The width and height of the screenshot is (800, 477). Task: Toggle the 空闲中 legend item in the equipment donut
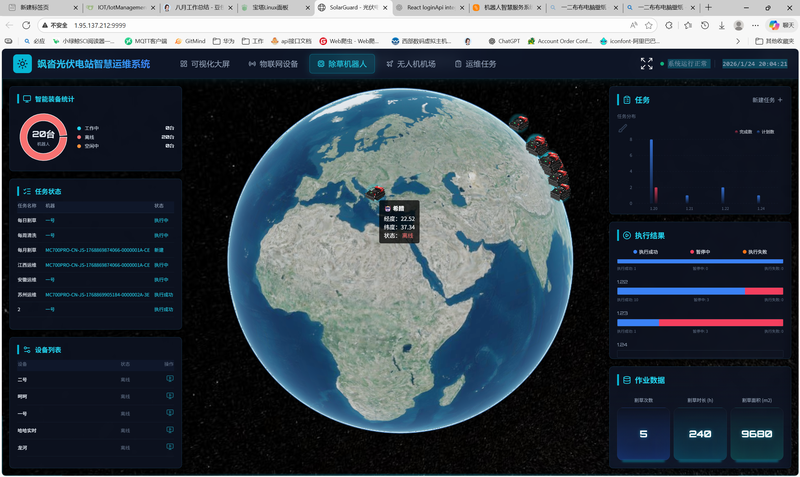[88, 146]
